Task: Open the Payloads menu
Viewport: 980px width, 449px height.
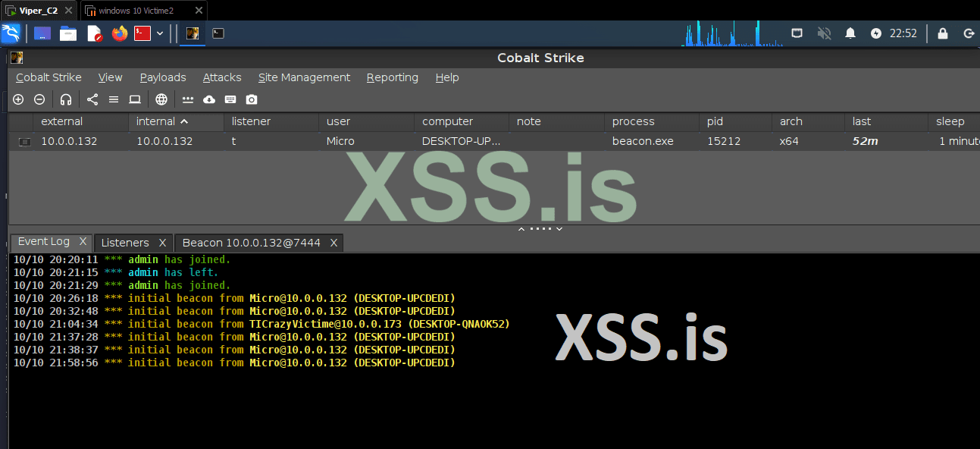Action: (163, 77)
